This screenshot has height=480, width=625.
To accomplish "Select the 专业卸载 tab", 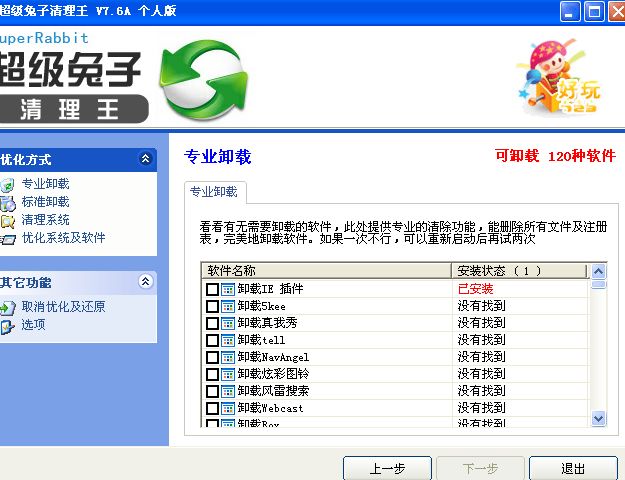I will [214, 192].
